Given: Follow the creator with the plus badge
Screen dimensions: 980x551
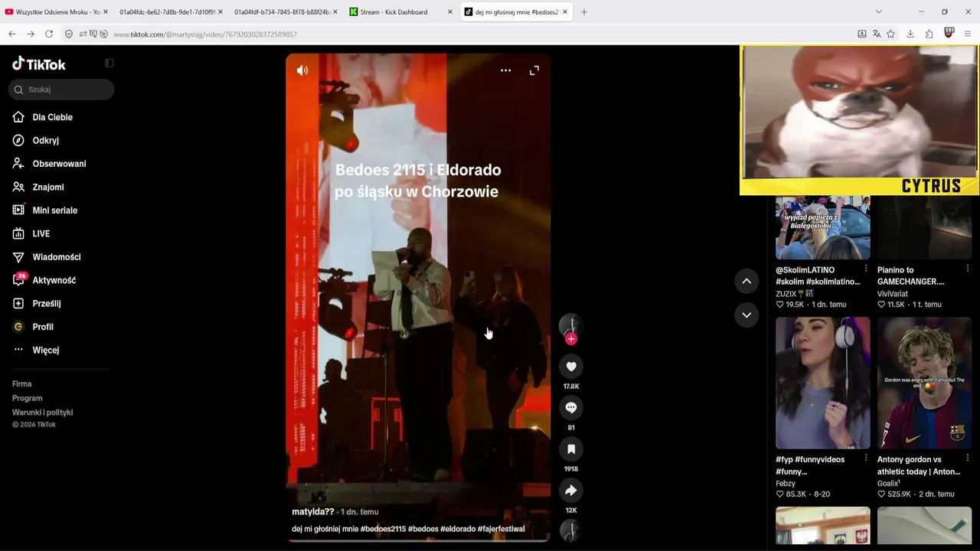Looking at the screenshot, I should tap(571, 339).
